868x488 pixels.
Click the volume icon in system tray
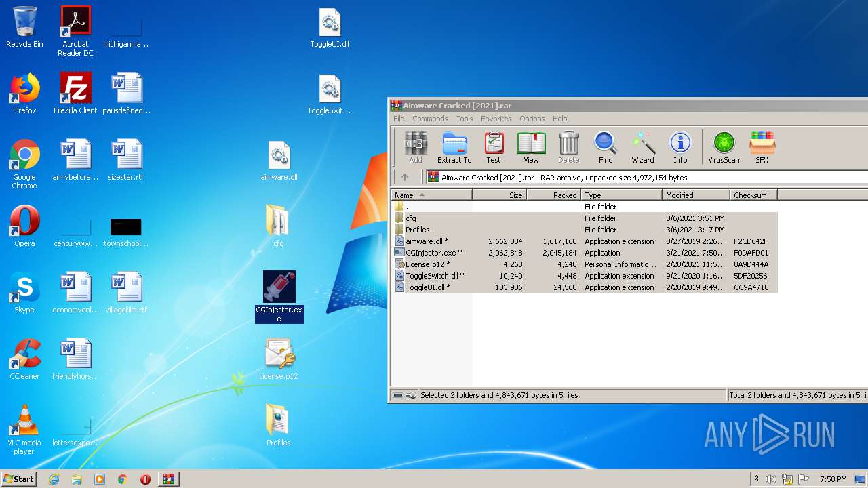click(771, 479)
